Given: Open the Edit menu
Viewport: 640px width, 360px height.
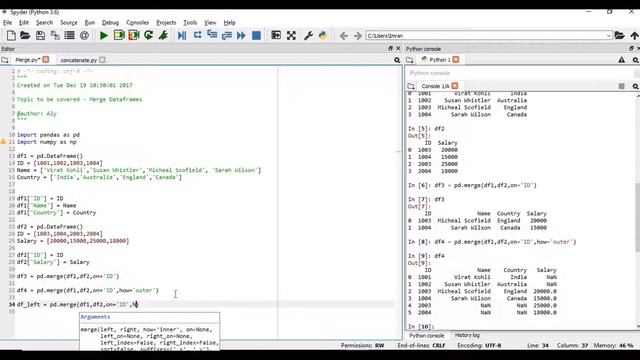Looking at the screenshot, I should [24, 22].
